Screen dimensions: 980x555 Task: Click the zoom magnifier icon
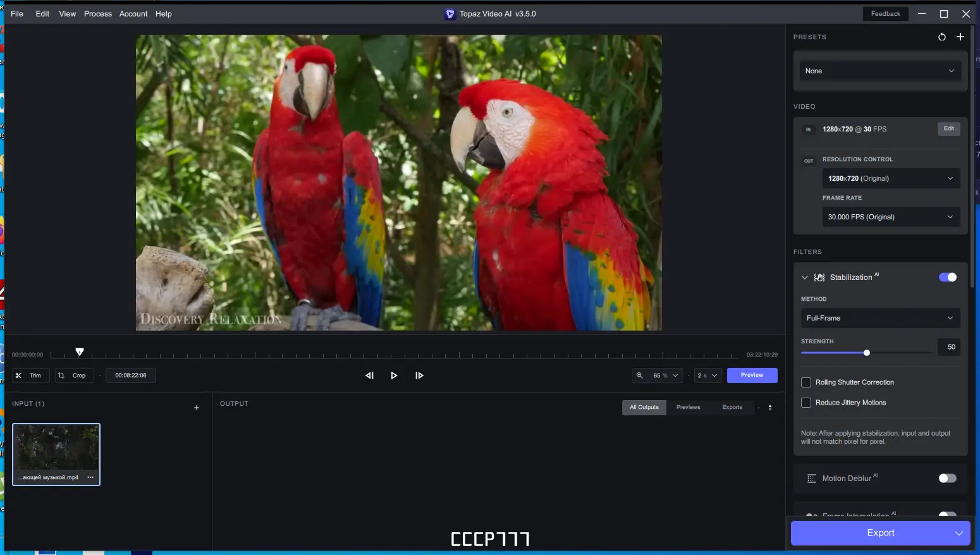tap(640, 375)
